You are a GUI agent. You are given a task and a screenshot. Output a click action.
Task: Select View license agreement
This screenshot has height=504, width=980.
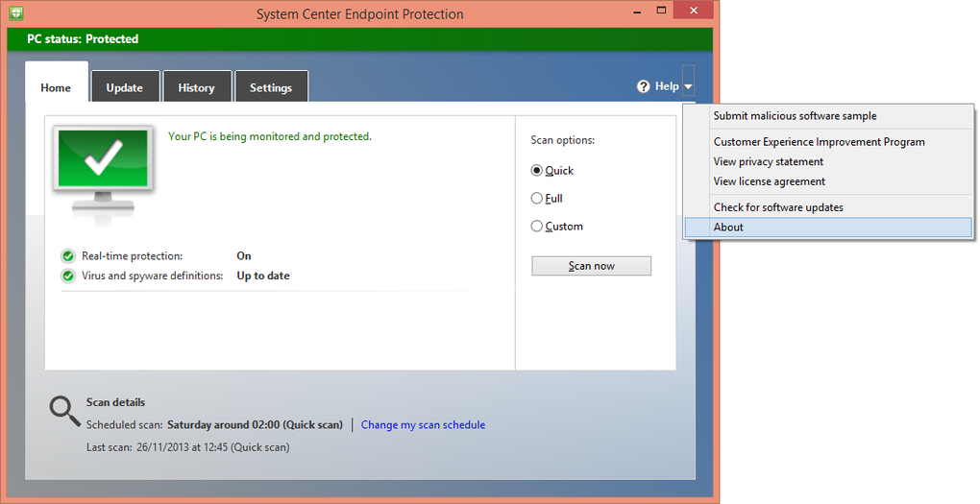coord(828,181)
